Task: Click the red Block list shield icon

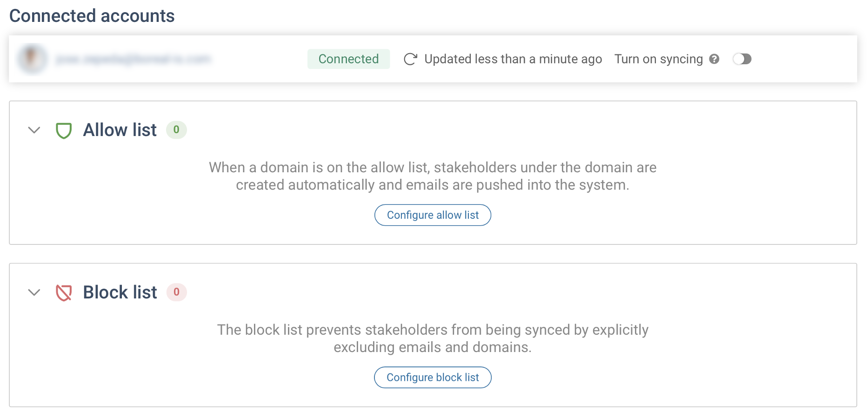Action: coord(64,293)
